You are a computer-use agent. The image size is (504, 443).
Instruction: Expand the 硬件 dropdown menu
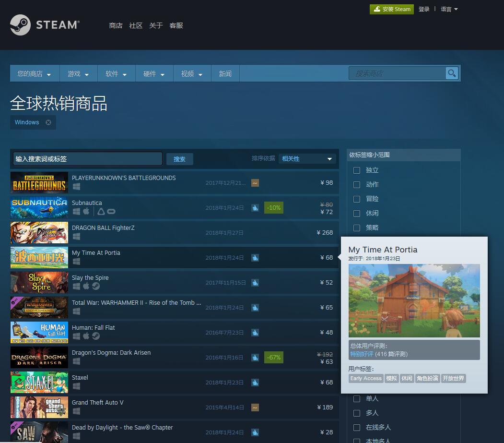click(x=154, y=73)
